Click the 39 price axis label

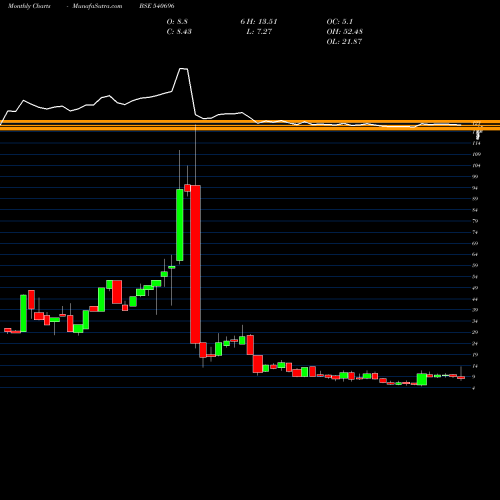click(475, 310)
